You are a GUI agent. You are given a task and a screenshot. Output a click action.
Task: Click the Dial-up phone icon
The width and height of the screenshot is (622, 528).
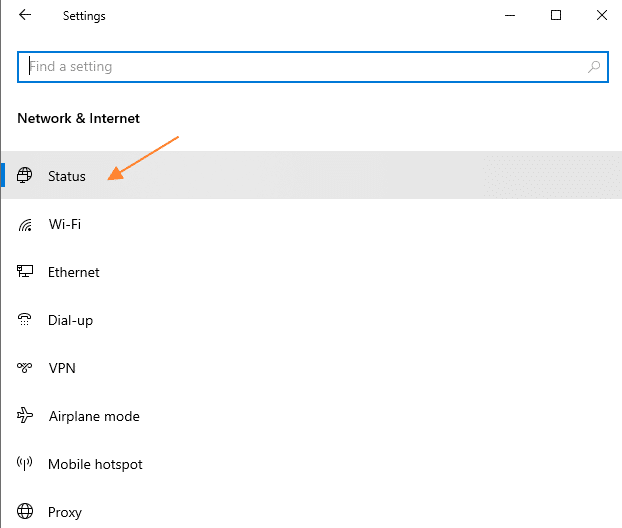pyautogui.click(x=25, y=320)
